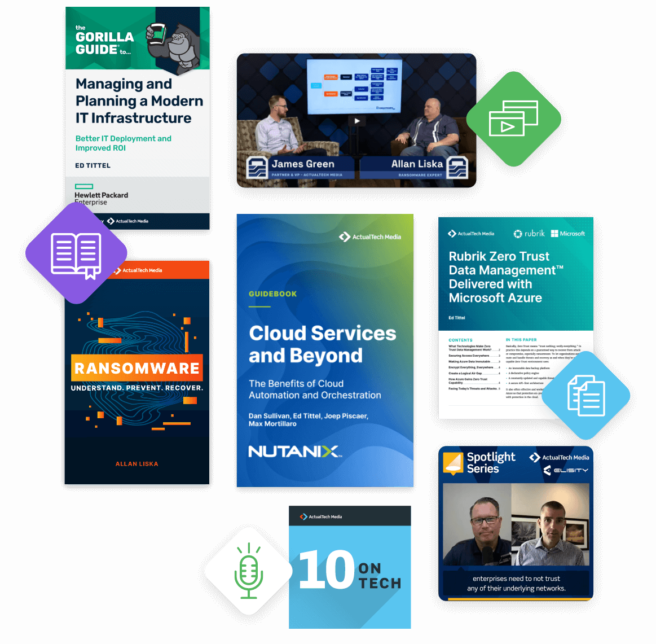Click the "Ed Tittel" author on the Rubrik paper

[457, 318]
